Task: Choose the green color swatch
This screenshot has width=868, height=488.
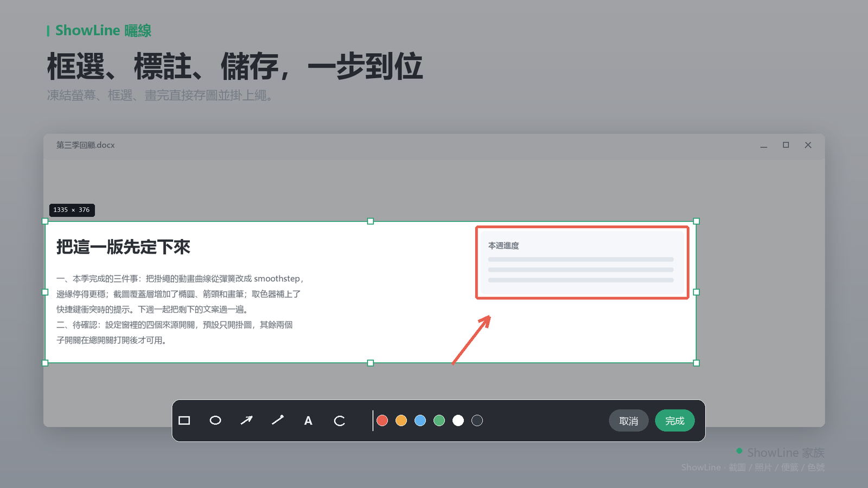Action: (x=439, y=421)
